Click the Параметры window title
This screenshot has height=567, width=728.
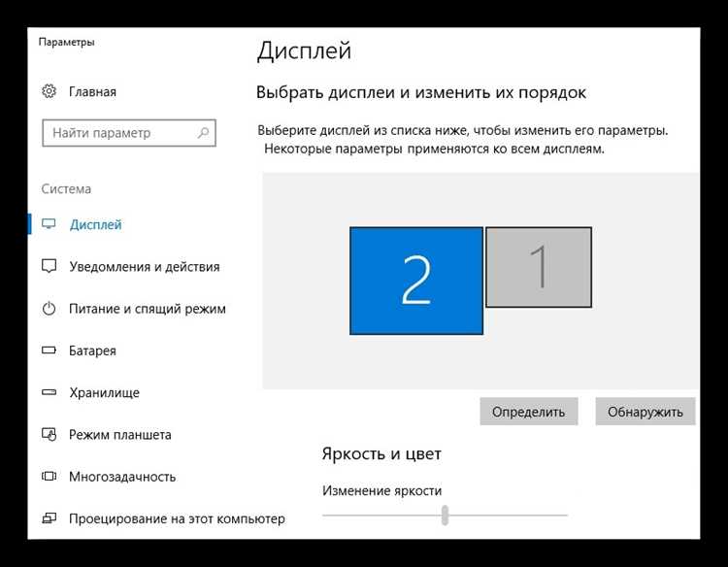click(66, 43)
